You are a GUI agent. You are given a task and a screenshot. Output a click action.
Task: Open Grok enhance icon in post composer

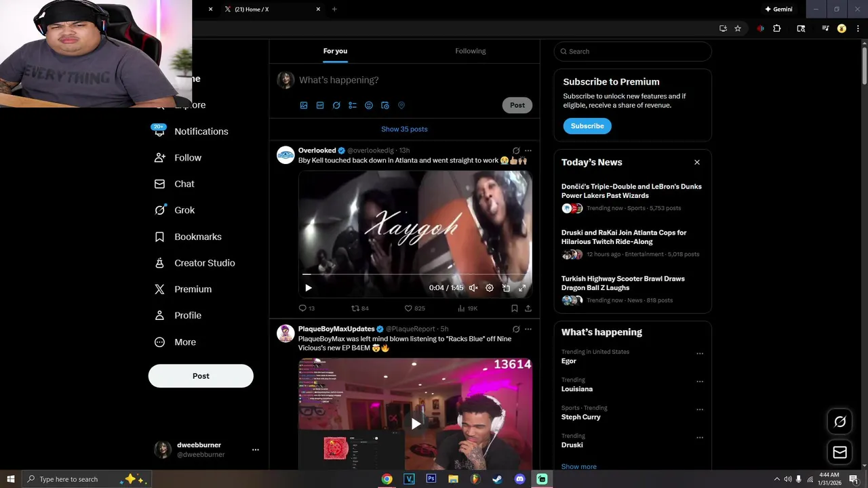pos(336,105)
